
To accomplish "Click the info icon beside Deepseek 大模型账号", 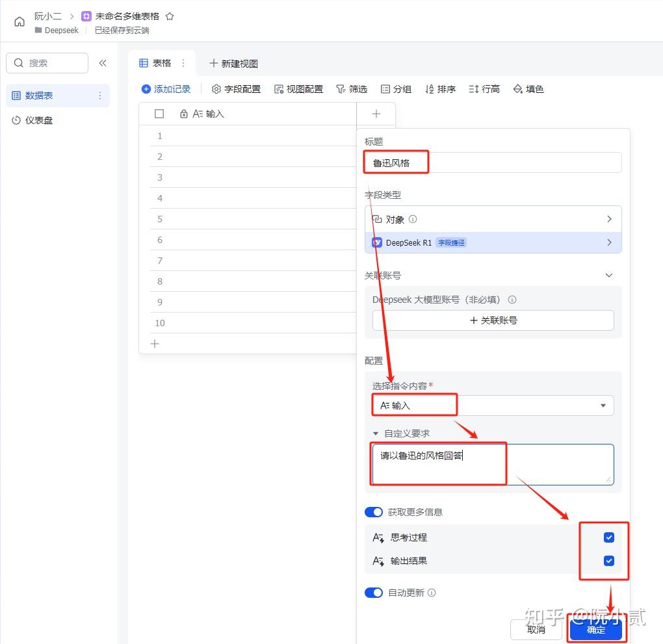I will (x=512, y=300).
